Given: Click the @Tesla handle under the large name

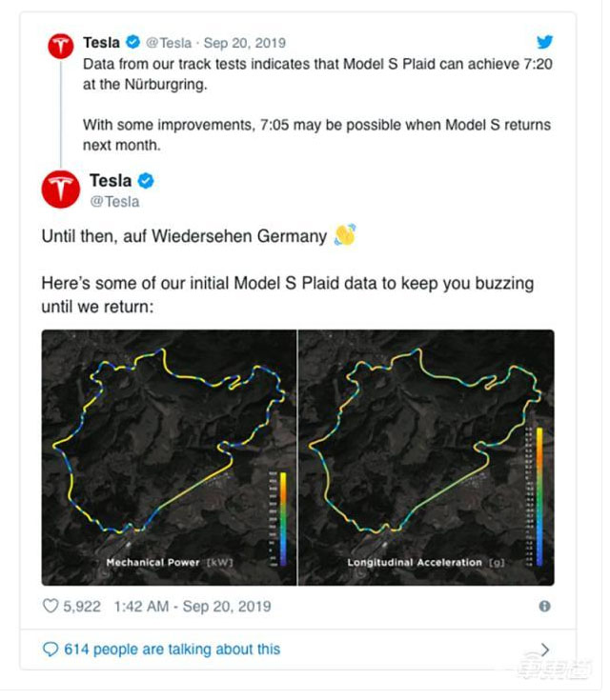Looking at the screenshot, I should [x=114, y=201].
